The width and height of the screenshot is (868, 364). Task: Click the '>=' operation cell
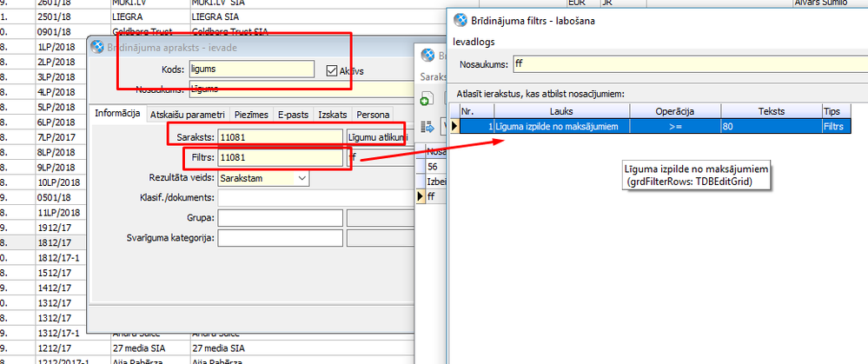tap(675, 127)
